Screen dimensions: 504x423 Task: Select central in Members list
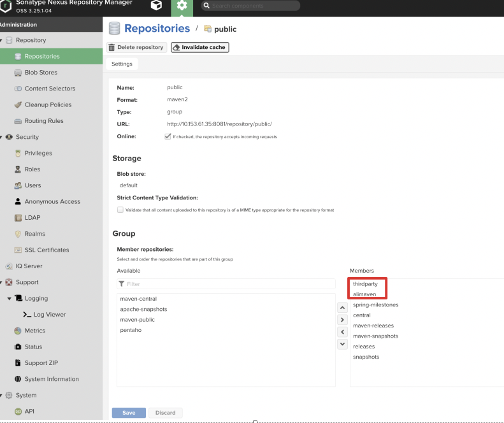[362, 315]
